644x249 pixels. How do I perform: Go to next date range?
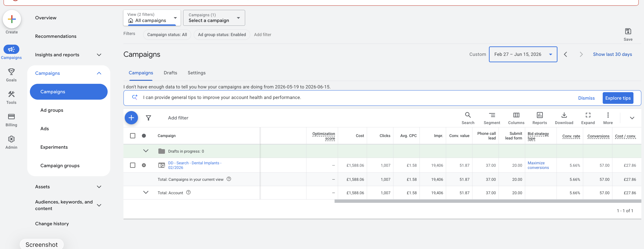[581, 54]
